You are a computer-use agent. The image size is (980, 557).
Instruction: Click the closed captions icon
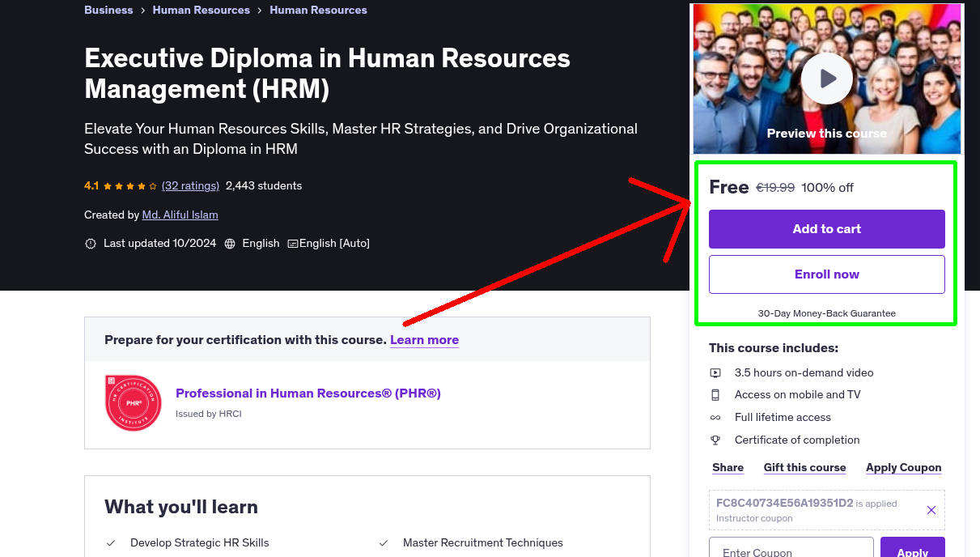click(x=293, y=244)
